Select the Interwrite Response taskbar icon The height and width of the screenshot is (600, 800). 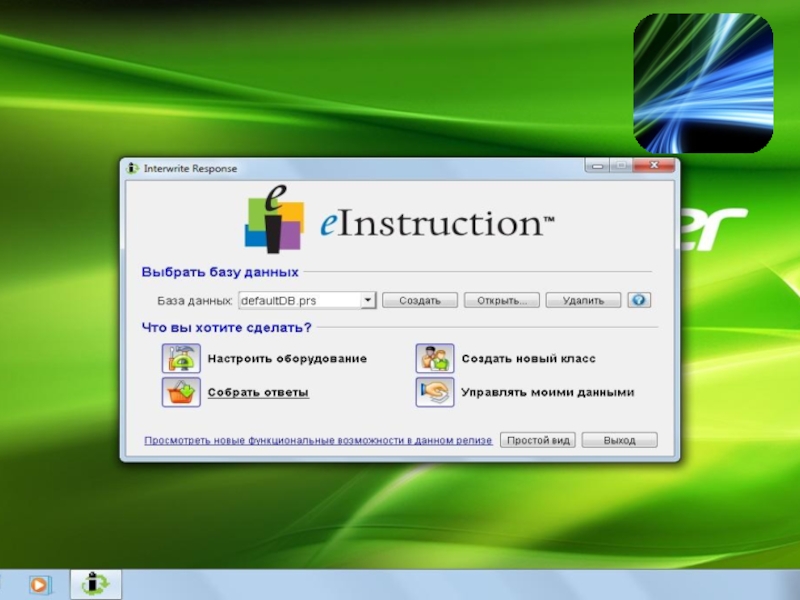95,584
